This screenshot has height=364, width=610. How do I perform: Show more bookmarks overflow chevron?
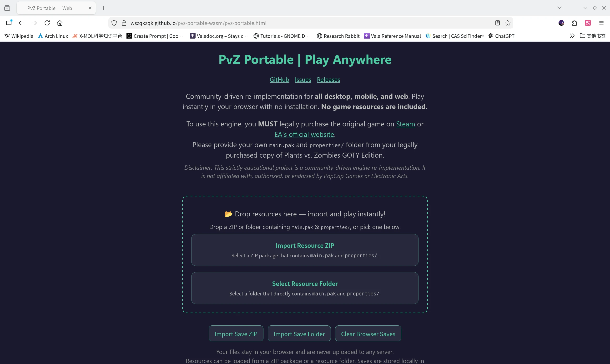pyautogui.click(x=572, y=36)
